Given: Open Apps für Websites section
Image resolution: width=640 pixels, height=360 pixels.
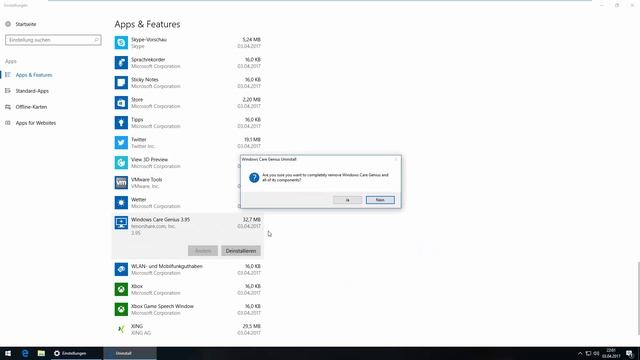Looking at the screenshot, I should [36, 123].
